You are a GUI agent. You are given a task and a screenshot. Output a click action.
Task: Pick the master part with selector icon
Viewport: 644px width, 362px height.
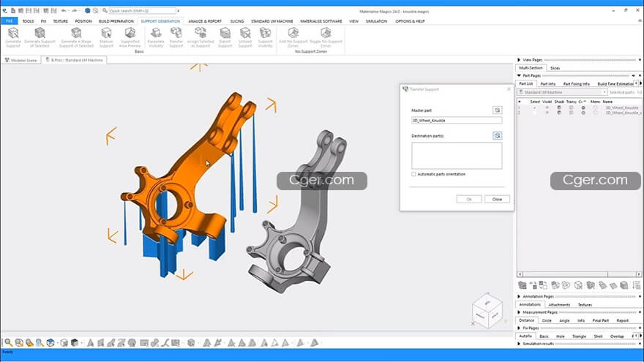coord(497,110)
